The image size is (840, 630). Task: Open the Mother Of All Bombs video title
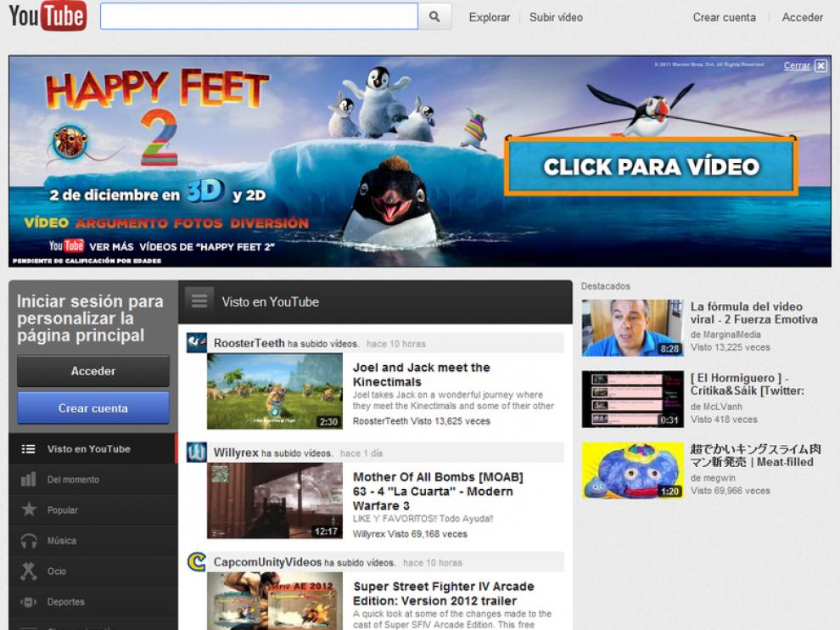pyautogui.click(x=438, y=491)
